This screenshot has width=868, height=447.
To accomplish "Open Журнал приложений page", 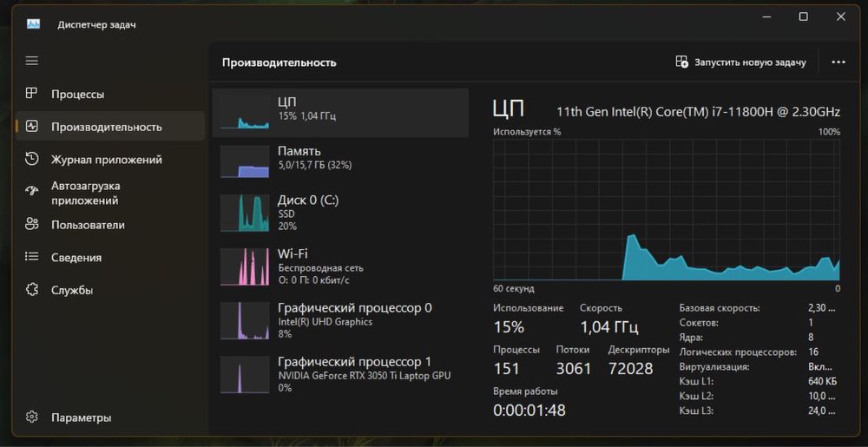I will point(110,160).
